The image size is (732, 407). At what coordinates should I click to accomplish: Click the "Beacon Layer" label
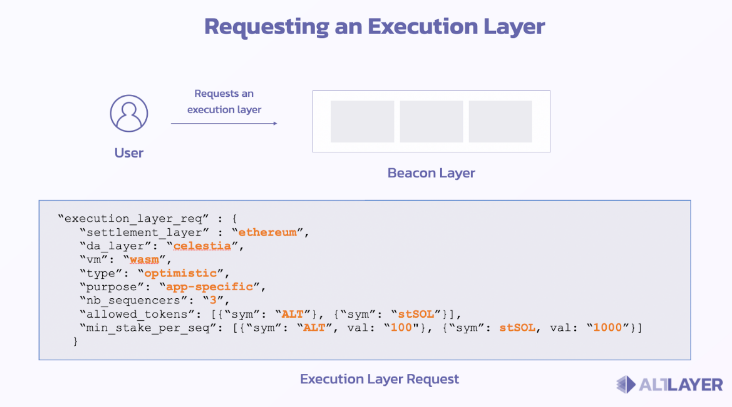click(431, 173)
